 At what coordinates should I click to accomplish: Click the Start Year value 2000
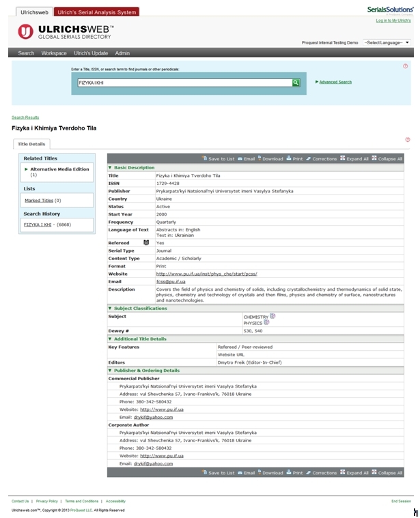161,214
